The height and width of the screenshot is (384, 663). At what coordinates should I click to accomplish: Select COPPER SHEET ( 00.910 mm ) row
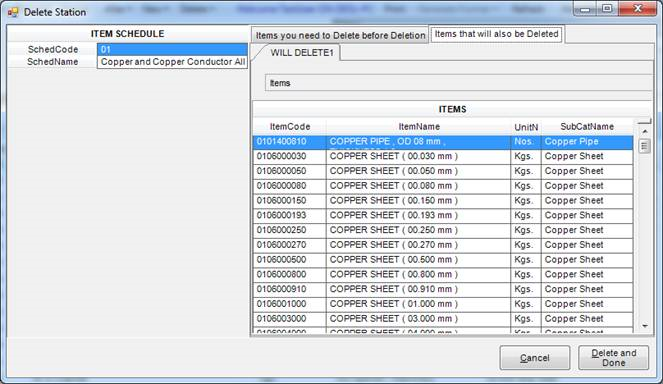tap(443, 290)
